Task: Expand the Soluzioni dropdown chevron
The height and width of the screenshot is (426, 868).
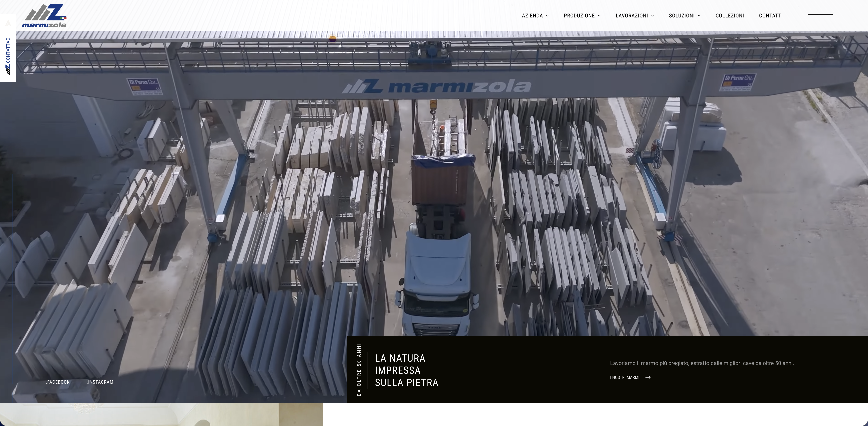Action: pos(699,15)
